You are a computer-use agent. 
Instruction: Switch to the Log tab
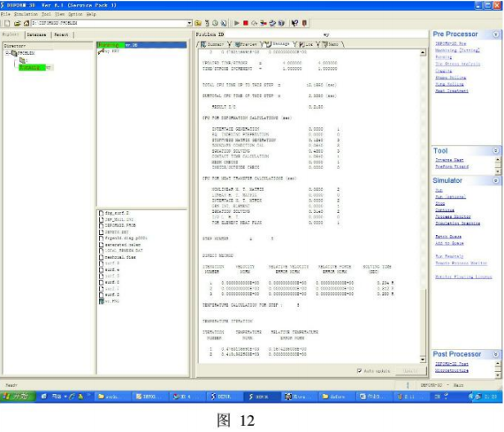point(306,44)
